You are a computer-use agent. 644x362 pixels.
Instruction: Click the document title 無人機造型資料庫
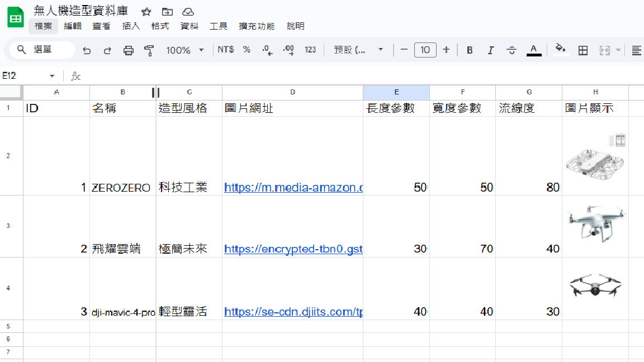pos(81,11)
